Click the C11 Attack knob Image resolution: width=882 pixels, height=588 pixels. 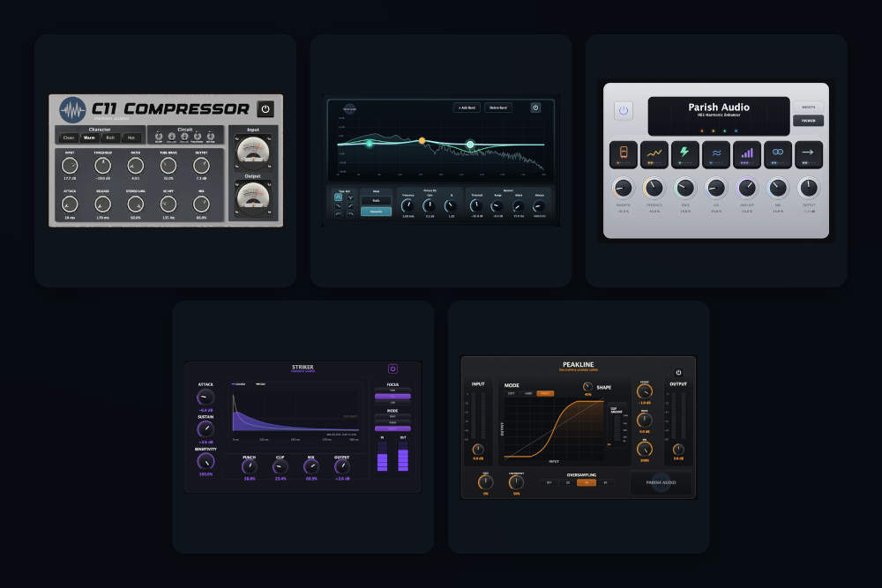[70, 204]
